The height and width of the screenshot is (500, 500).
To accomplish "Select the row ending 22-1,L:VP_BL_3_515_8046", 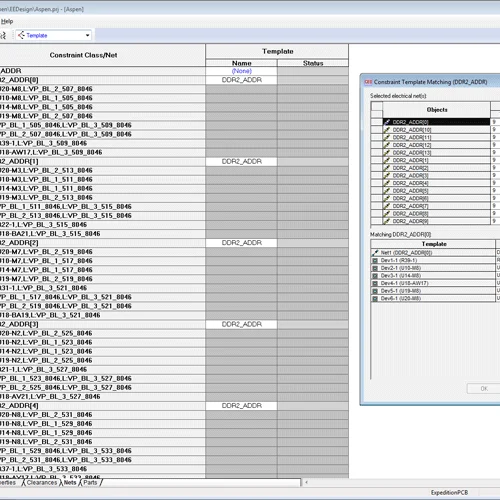I will [x=102, y=225].
